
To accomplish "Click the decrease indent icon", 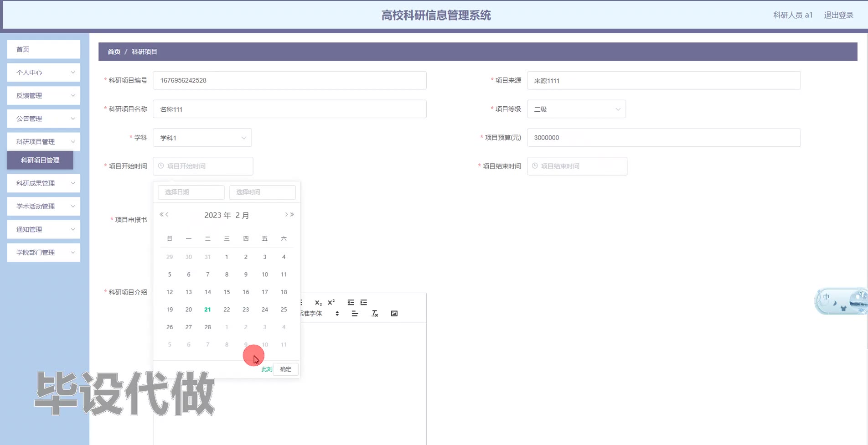I will pos(351,302).
